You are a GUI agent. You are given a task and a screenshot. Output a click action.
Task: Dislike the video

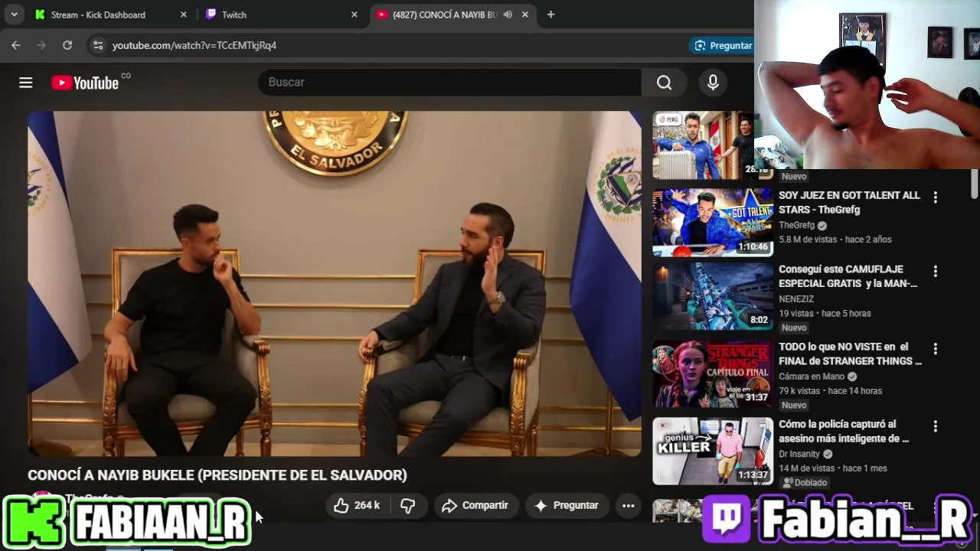click(408, 505)
